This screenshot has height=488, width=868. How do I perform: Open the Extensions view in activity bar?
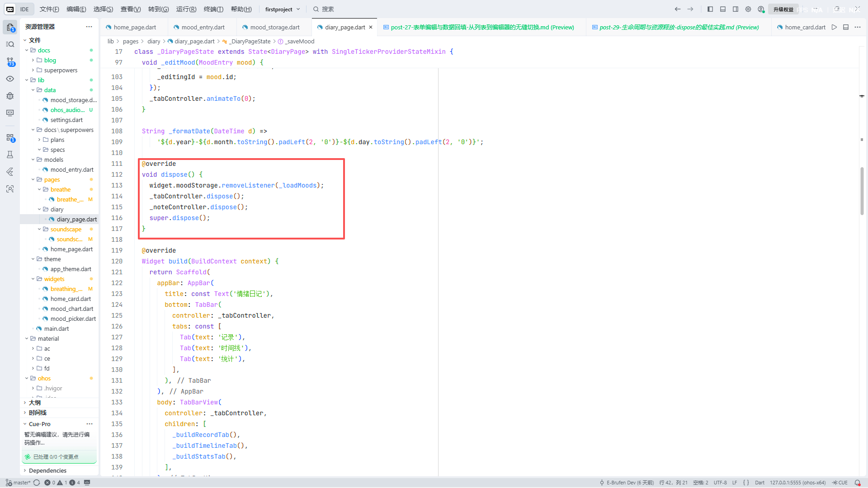coord(10,138)
